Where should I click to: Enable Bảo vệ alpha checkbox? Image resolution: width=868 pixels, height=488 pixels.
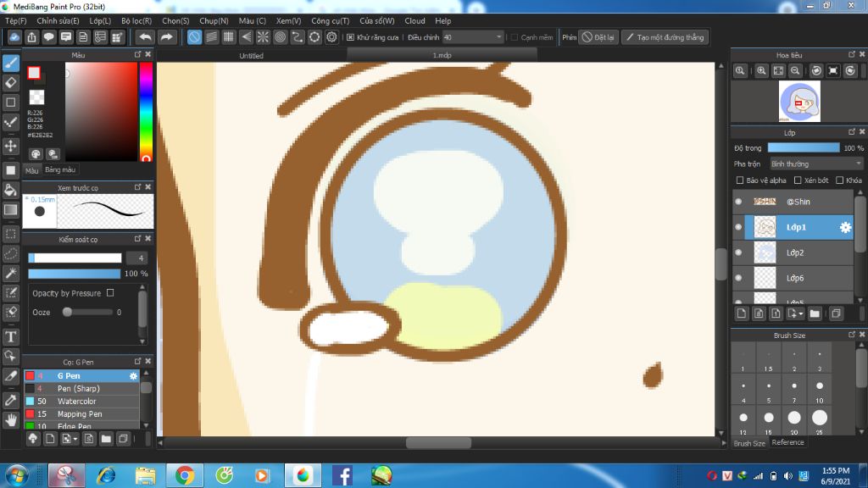coord(739,180)
